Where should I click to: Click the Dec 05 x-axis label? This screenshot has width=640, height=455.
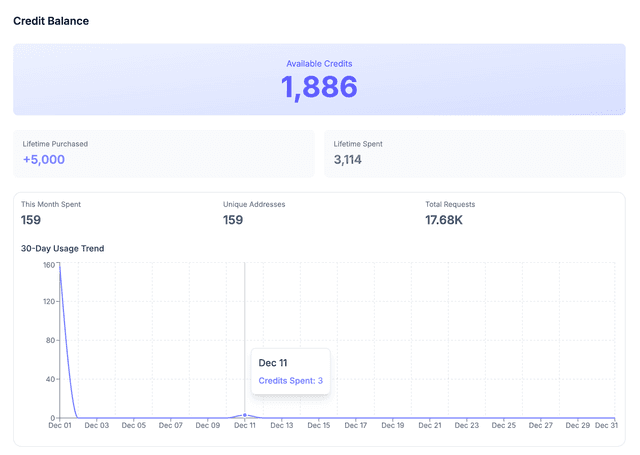click(x=134, y=425)
